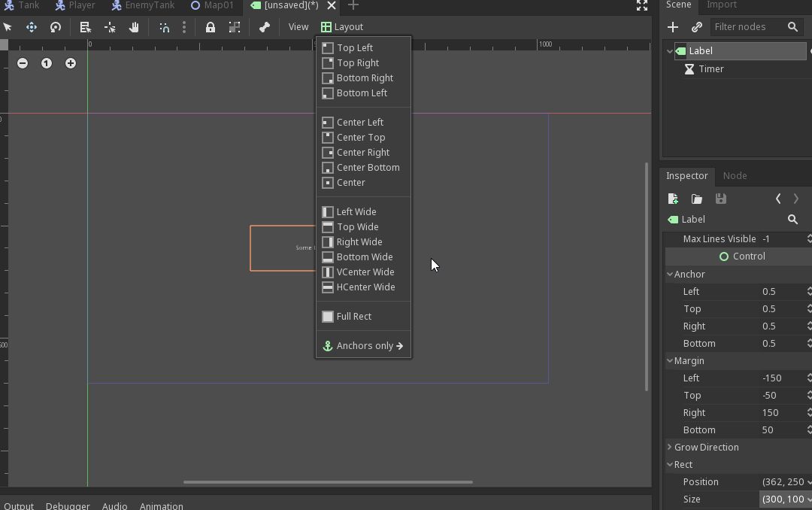Screen dimensions: 812x510
Task: Choose Top Wide layout preset
Action: (364, 226)
